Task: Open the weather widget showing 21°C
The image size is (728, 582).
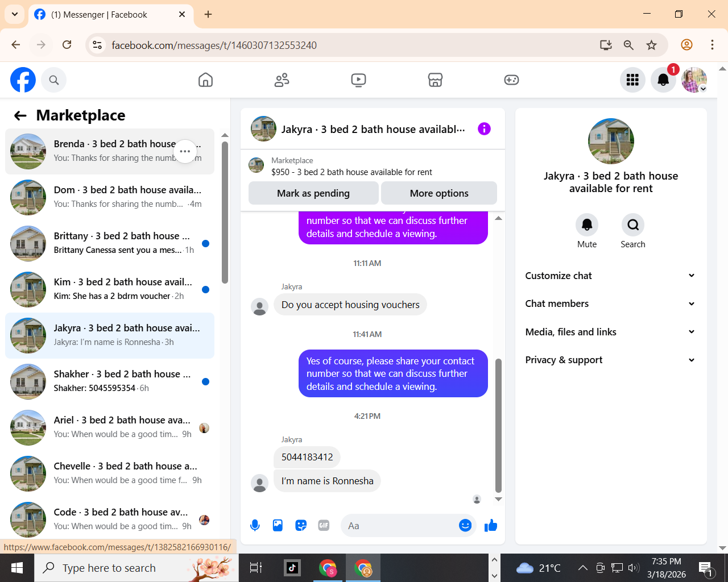Action: point(538,568)
